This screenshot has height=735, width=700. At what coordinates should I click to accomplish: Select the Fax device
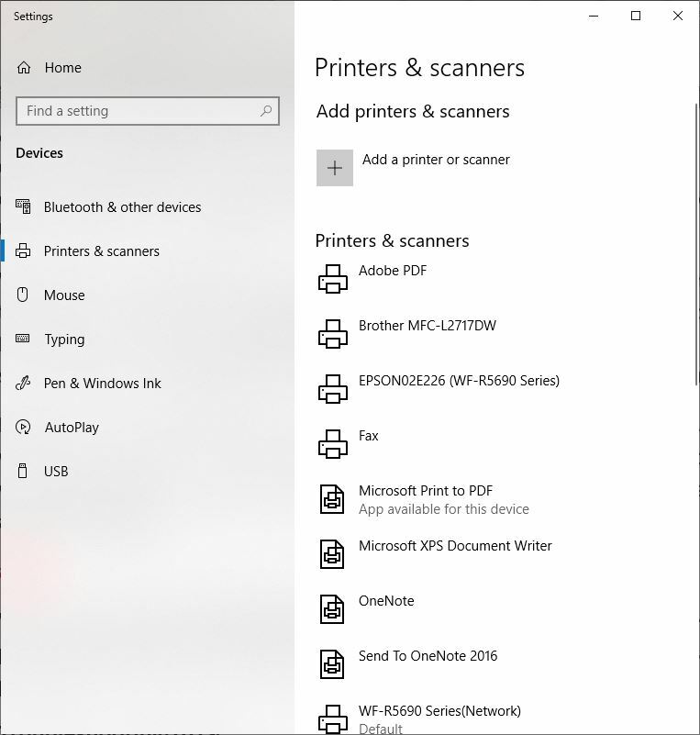368,436
